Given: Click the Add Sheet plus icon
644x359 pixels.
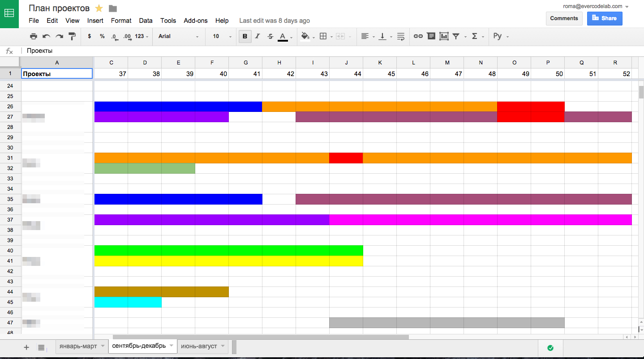Looking at the screenshot, I should coord(26,347).
